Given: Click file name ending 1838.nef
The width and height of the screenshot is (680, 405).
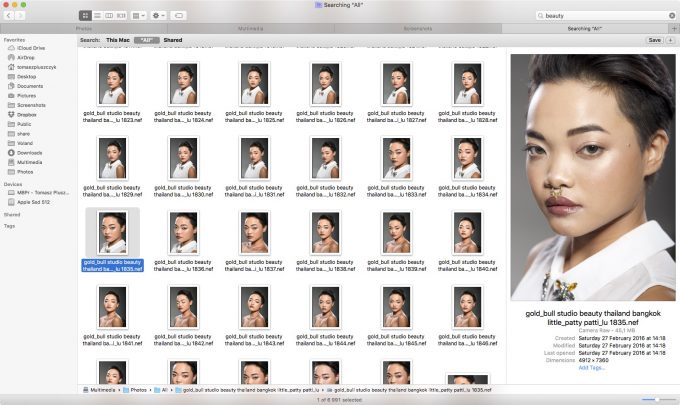Looking at the screenshot, I should coord(326,266).
